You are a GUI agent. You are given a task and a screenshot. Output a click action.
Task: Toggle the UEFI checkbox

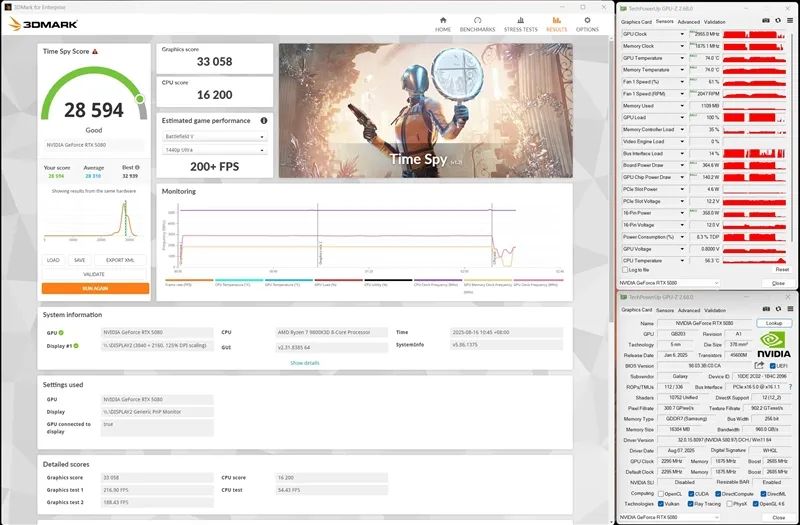[772, 366]
